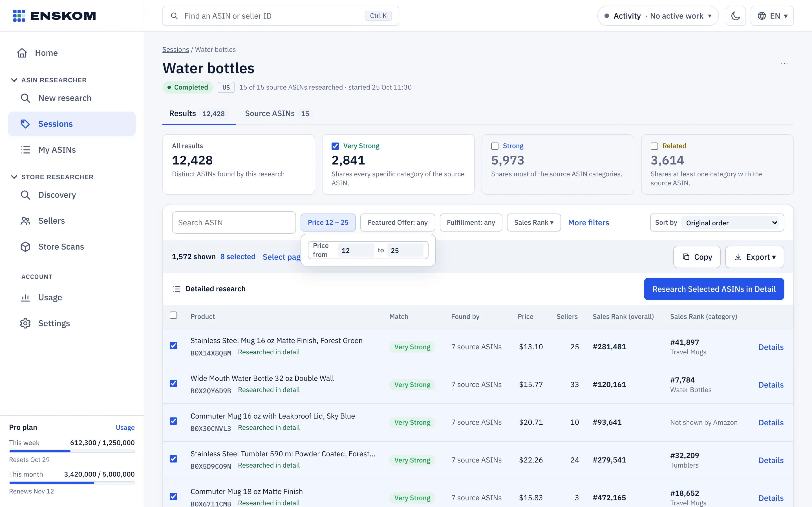Screen dimensions: 812x507
Task: Click the Settings gear icon
Action: pyautogui.click(x=25, y=323)
